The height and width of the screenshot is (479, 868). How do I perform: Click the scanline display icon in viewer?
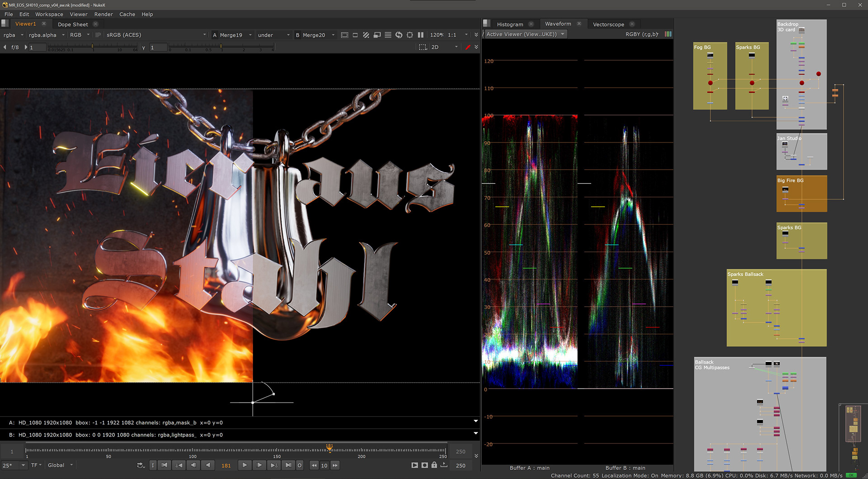388,35
